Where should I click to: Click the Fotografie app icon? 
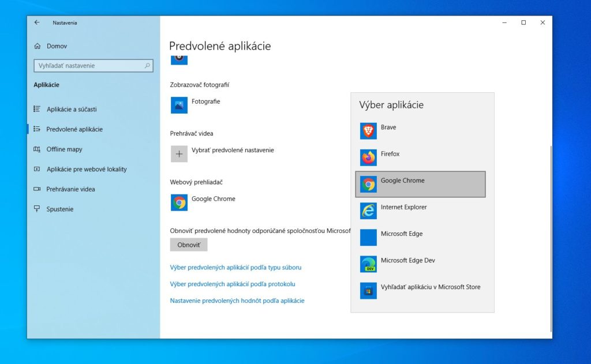179,105
